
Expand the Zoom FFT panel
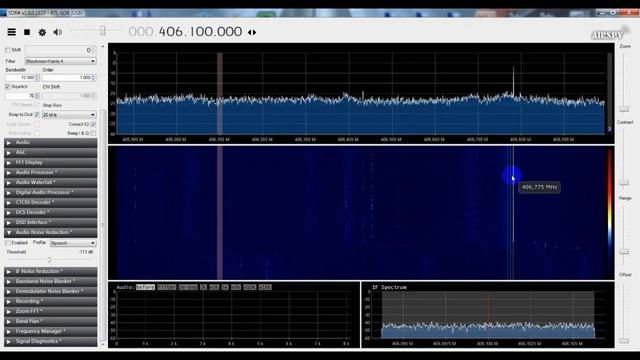click(x=51, y=311)
